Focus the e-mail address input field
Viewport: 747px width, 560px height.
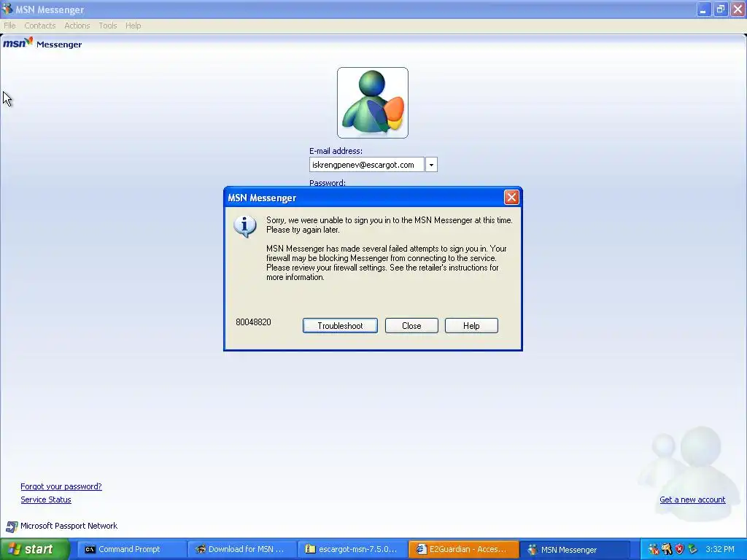(x=366, y=165)
